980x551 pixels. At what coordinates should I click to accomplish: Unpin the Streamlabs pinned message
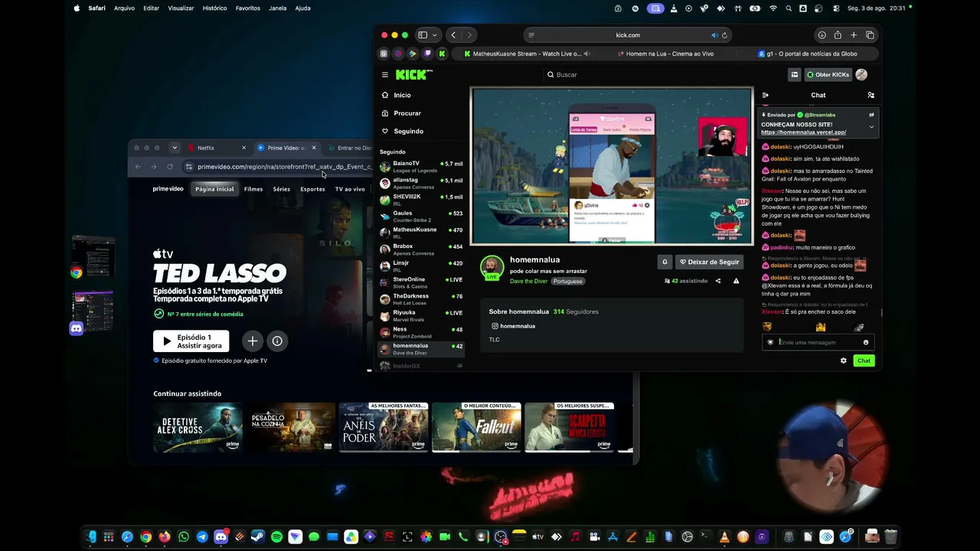click(x=871, y=115)
